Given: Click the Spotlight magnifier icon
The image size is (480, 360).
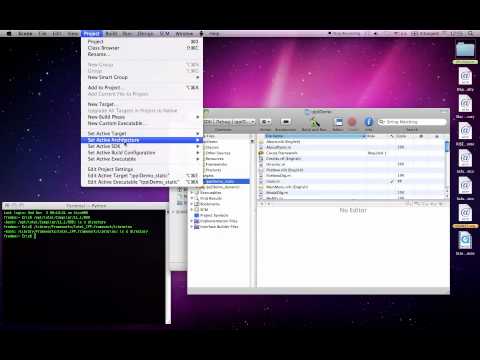Looking at the screenshot, I should (470, 34).
